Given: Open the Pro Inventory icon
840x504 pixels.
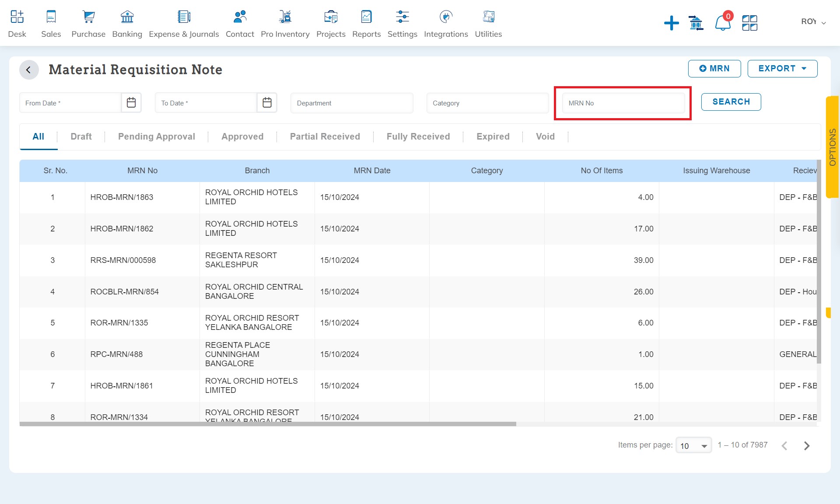Looking at the screenshot, I should 285,17.
